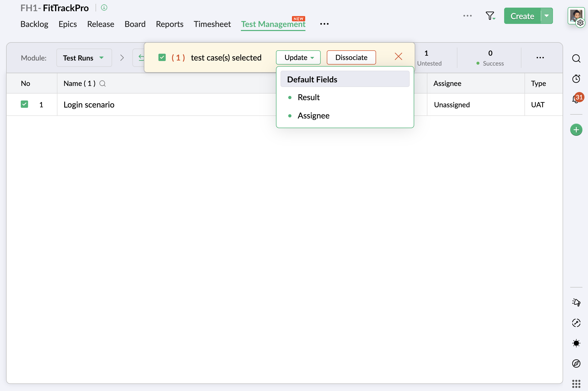This screenshot has height=391, width=588.
Task: Expand the Create button dropdown arrow
Action: (x=547, y=16)
